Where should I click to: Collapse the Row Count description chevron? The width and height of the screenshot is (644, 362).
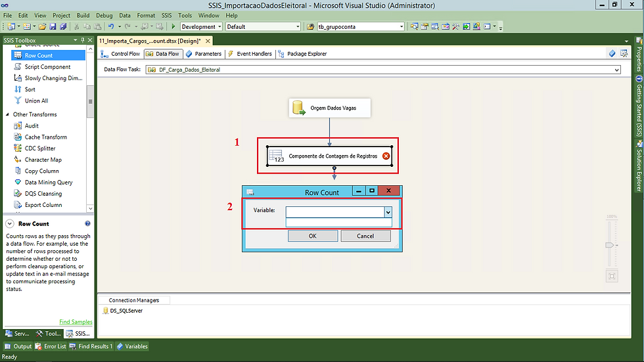point(10,223)
